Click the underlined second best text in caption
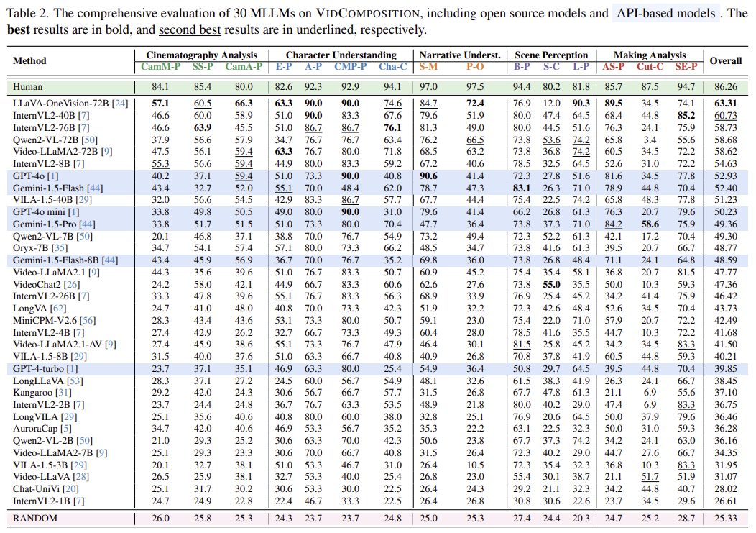This screenshot has height=533, width=756. [190, 30]
